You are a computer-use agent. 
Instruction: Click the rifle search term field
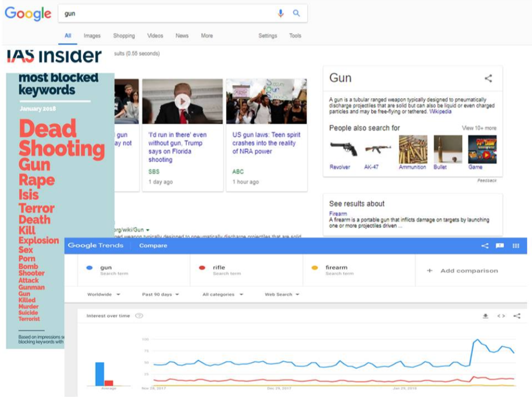coord(246,270)
